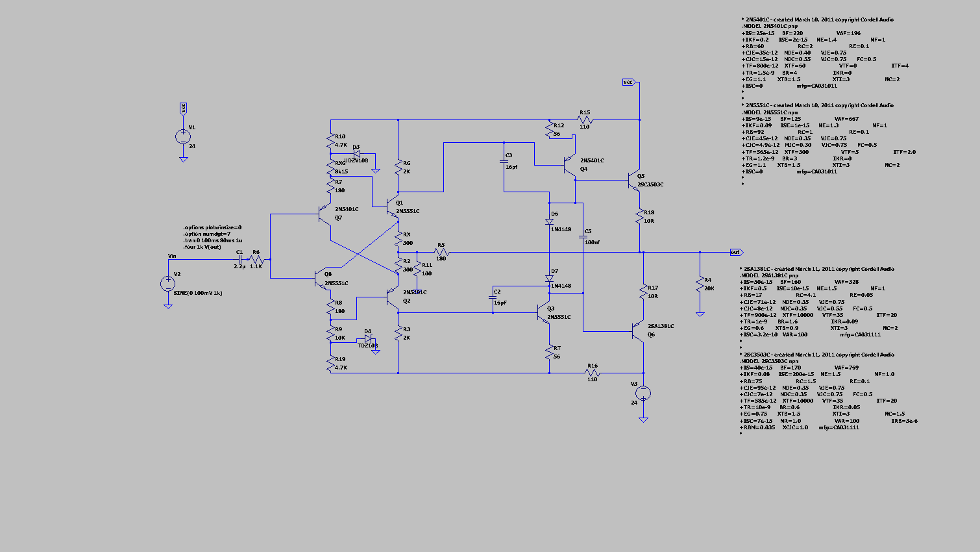Select diode D7 symbol
Image resolution: width=980 pixels, height=552 pixels.
550,278
